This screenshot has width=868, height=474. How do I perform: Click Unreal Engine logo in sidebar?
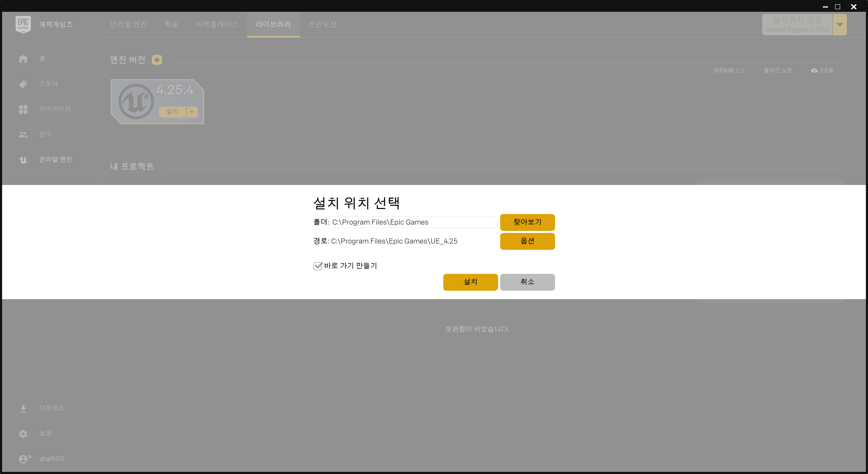23,160
